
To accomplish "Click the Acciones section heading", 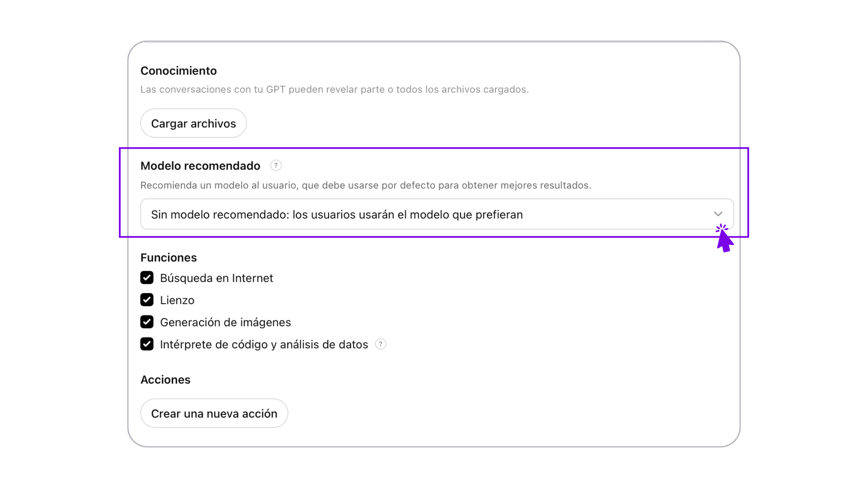I will (x=165, y=380).
